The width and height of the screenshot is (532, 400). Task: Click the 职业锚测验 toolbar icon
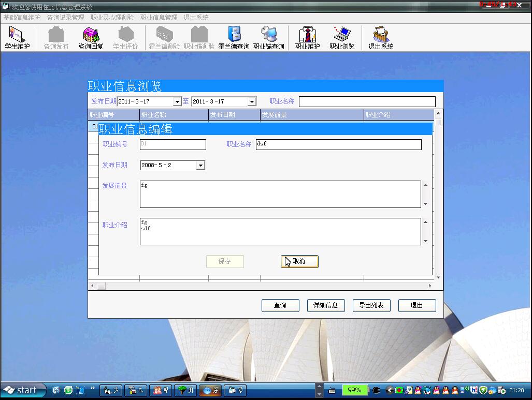click(x=199, y=38)
